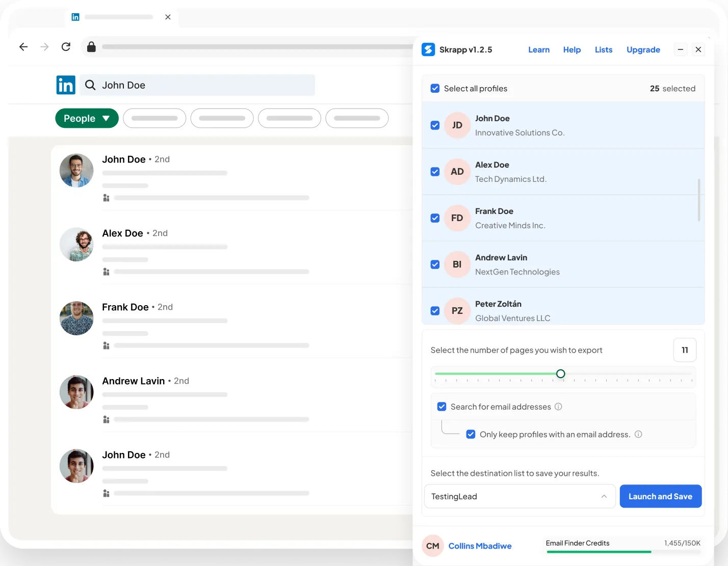
Task: Click first John Doe profile photo
Action: tap(76, 171)
